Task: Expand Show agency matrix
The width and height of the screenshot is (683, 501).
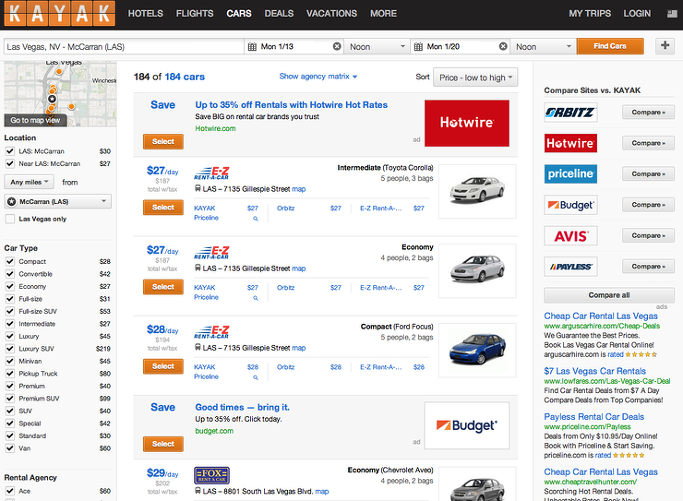Action: point(318,76)
